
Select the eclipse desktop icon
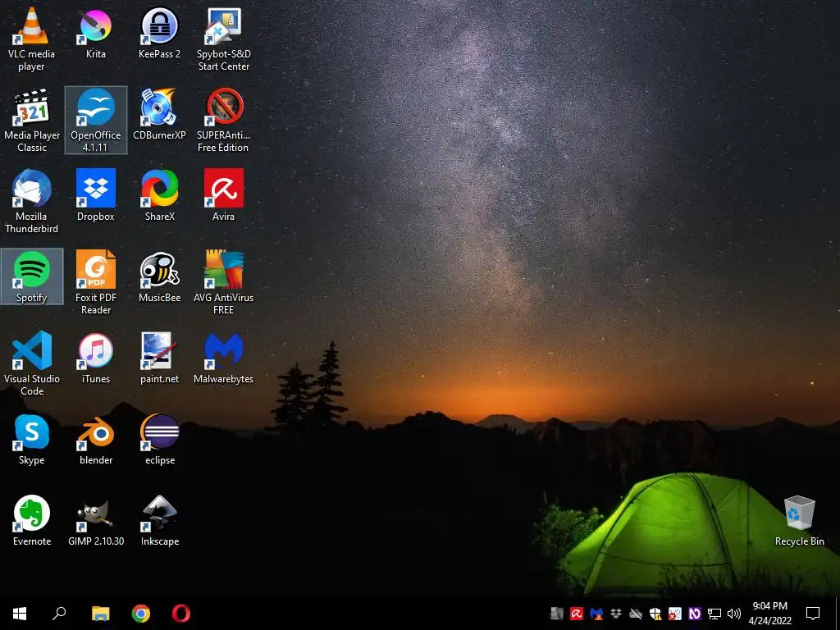click(x=159, y=440)
